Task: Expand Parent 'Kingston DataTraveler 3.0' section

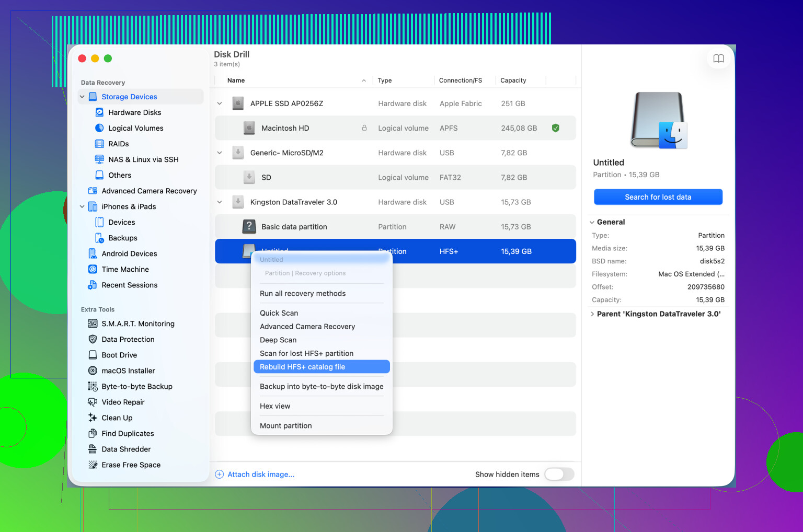Action: point(592,314)
